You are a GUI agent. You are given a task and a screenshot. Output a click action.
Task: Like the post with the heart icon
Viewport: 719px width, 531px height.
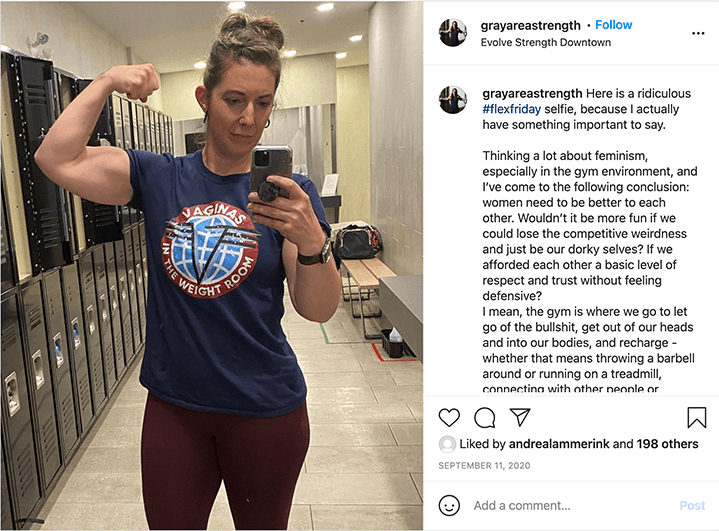449,417
